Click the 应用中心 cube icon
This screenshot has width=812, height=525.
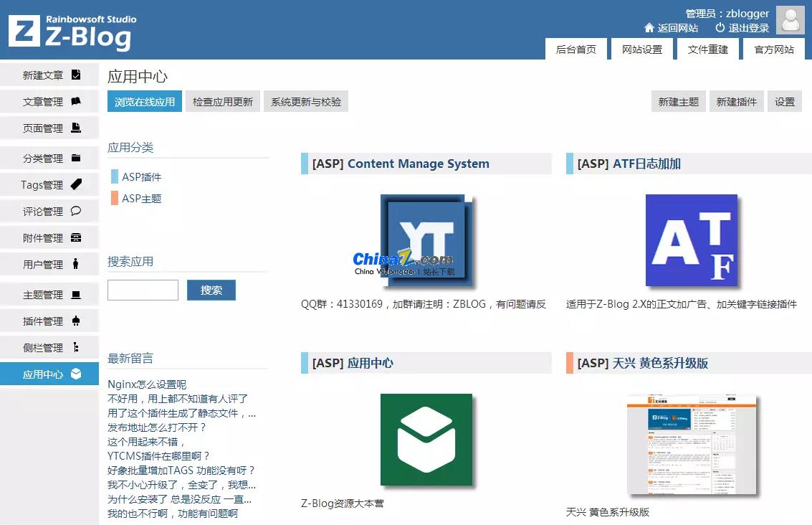[x=76, y=374]
